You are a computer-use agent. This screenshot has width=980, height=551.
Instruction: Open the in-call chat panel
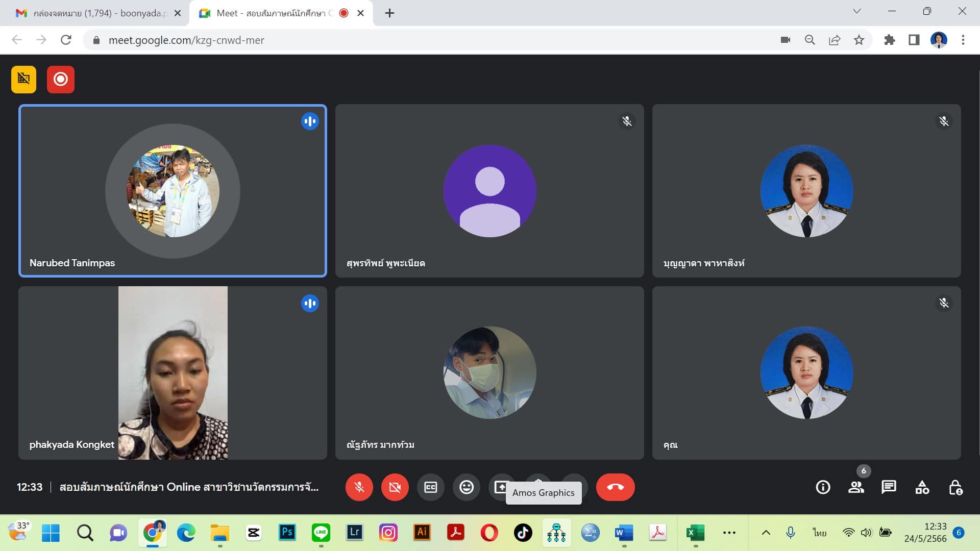pyautogui.click(x=889, y=487)
